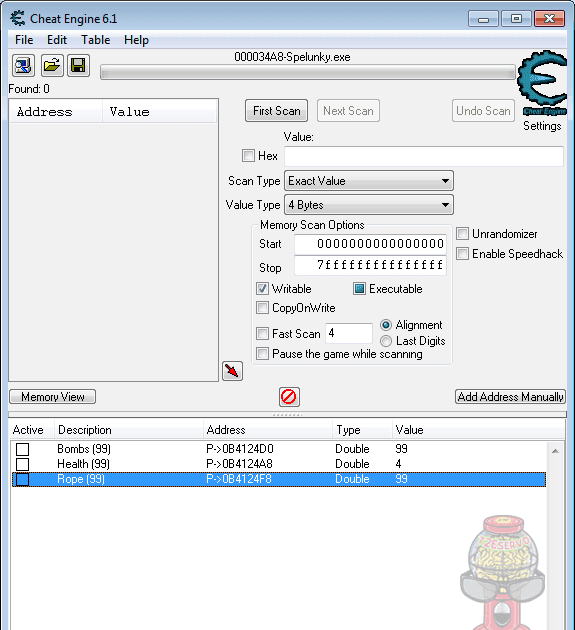Select the Alignment radio button
575x630 pixels.
tap(386, 325)
